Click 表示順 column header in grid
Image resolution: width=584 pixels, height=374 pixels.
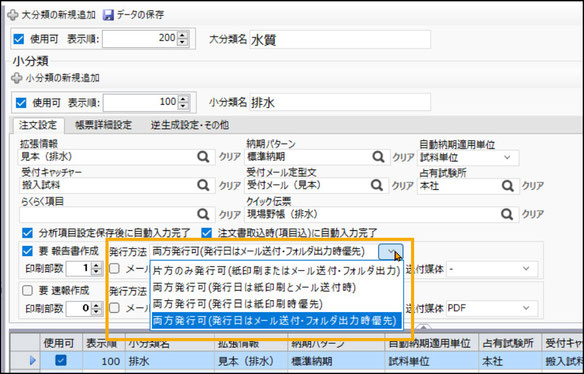pos(104,343)
